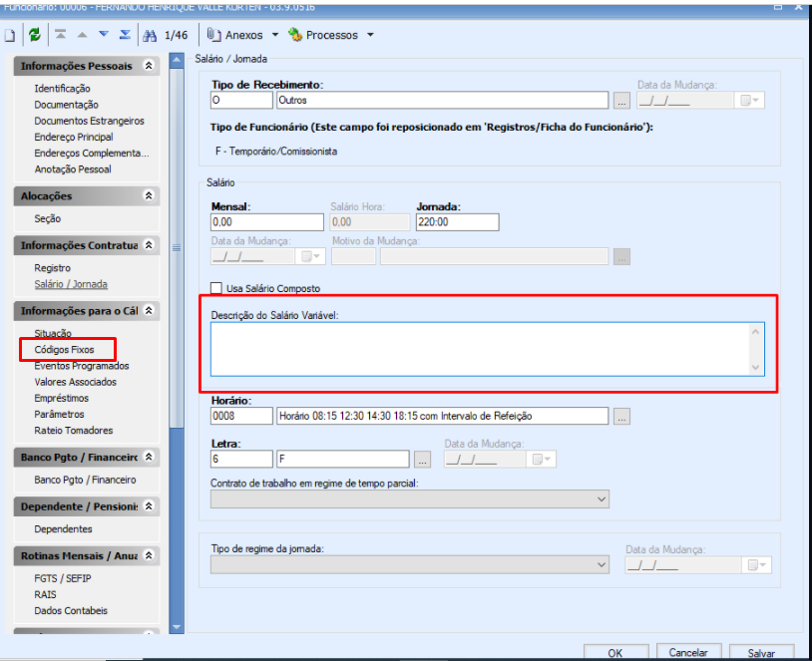
Task: Open Documentação page
Action: pos(66,105)
